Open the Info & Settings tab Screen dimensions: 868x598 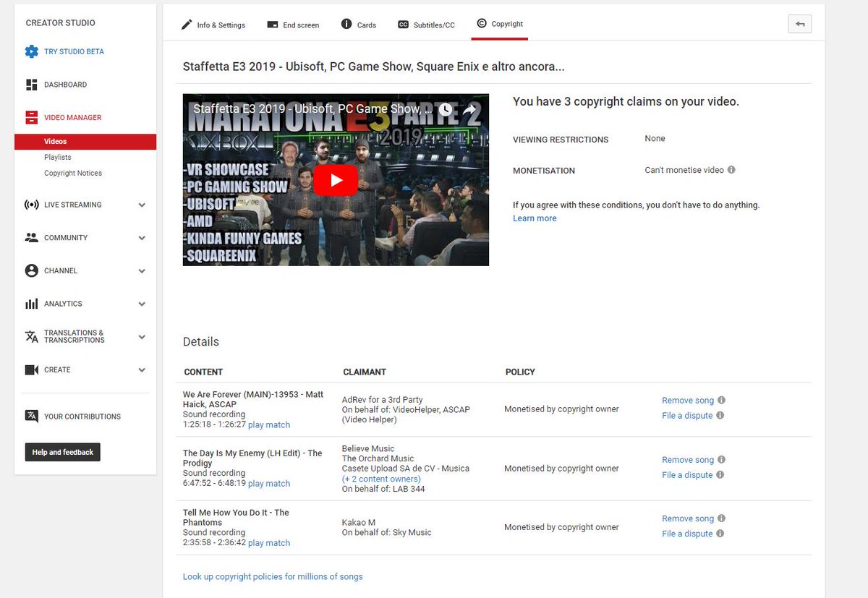[x=213, y=25]
